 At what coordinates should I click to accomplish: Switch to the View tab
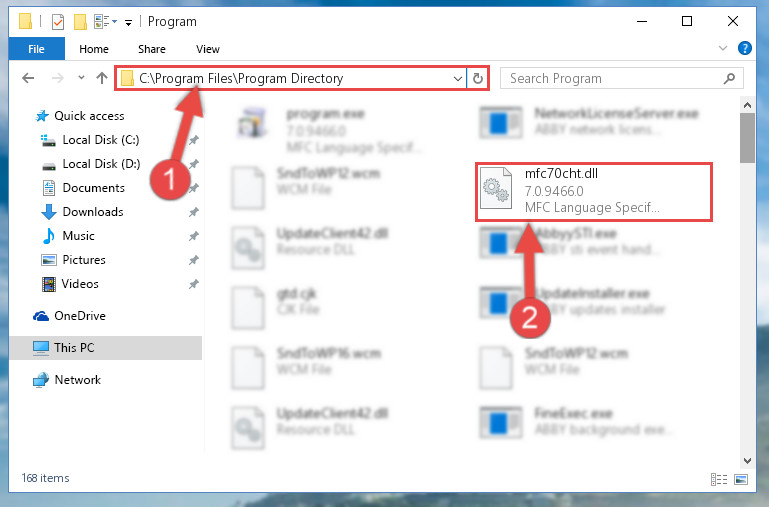coord(207,49)
